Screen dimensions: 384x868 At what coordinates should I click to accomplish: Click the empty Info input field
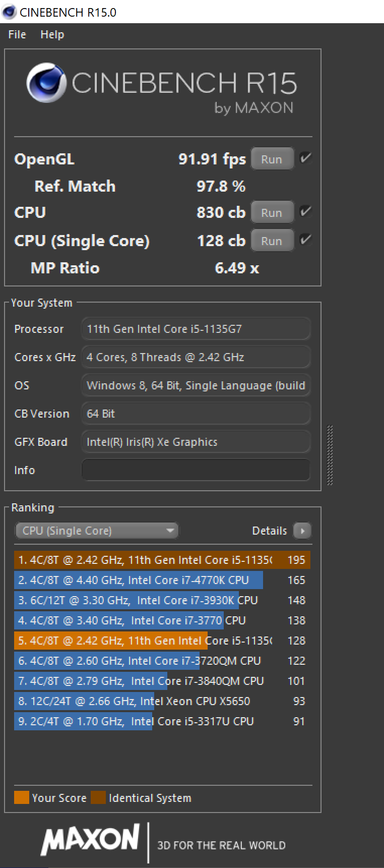coord(196,470)
